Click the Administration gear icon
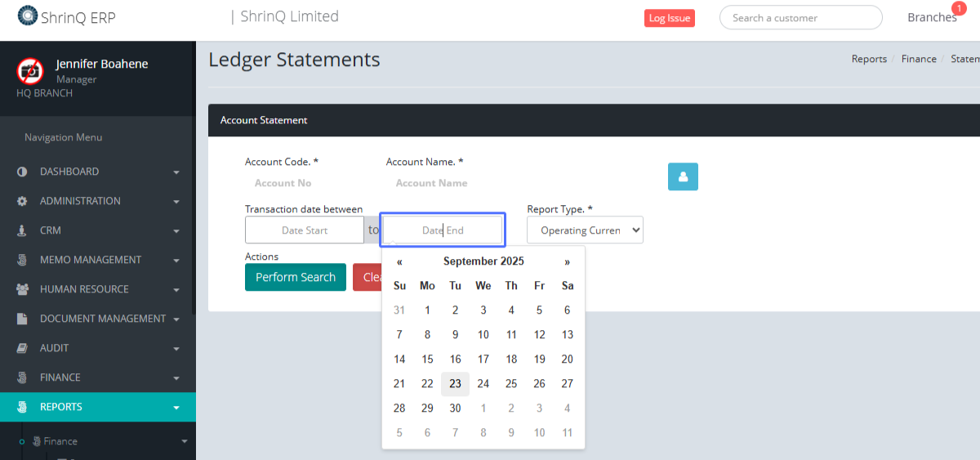The width and height of the screenshot is (980, 460). (22, 201)
